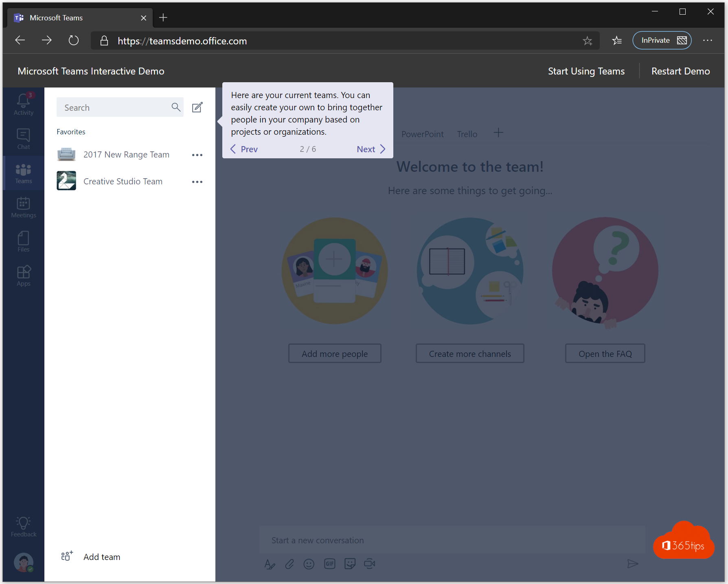Screen dimensions: 728x584
Task: Open the Meetings calendar
Action: tap(23, 208)
